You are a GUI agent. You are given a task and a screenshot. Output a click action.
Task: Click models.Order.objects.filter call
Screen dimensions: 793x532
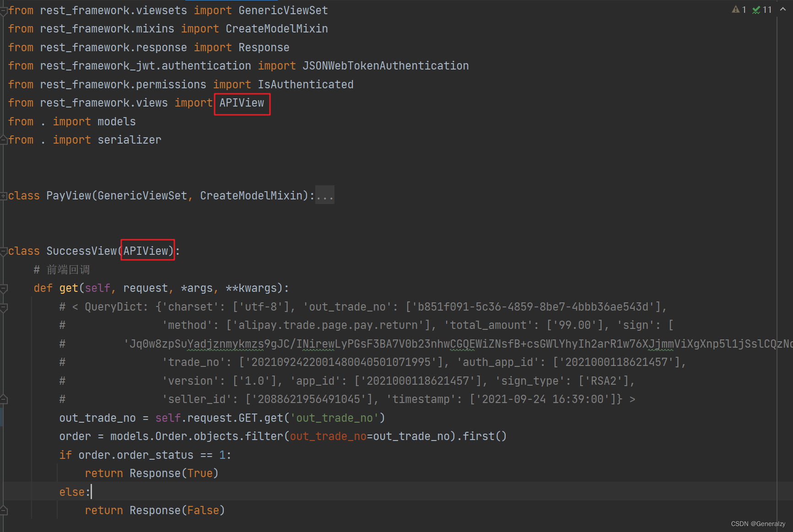(x=197, y=436)
